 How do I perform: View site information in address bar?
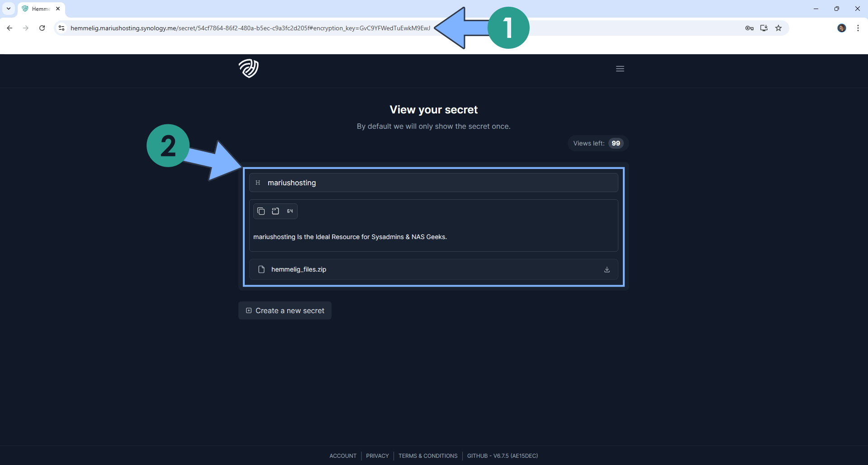tap(62, 28)
